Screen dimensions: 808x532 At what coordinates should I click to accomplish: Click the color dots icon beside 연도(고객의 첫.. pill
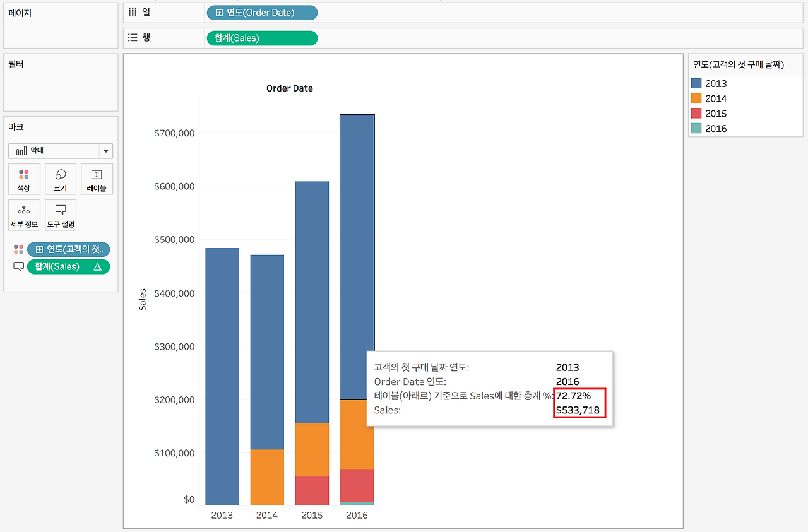[18, 249]
